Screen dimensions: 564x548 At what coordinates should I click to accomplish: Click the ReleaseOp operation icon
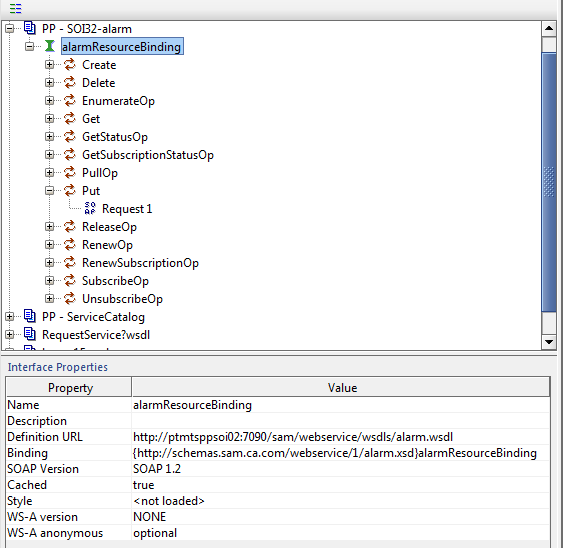(70, 226)
